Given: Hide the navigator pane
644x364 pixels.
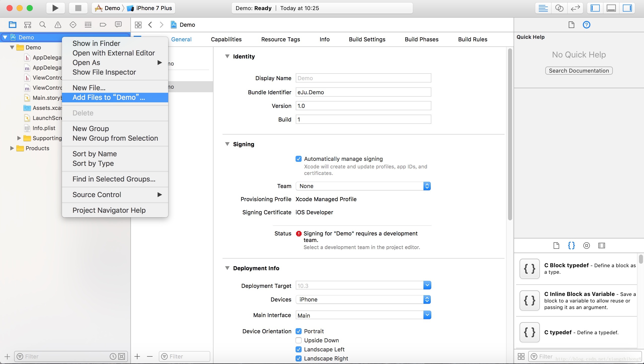Looking at the screenshot, I should coord(595,8).
